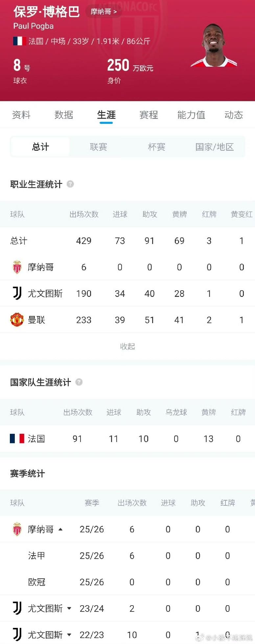Switch to the 能力值 tab

pos(191,115)
